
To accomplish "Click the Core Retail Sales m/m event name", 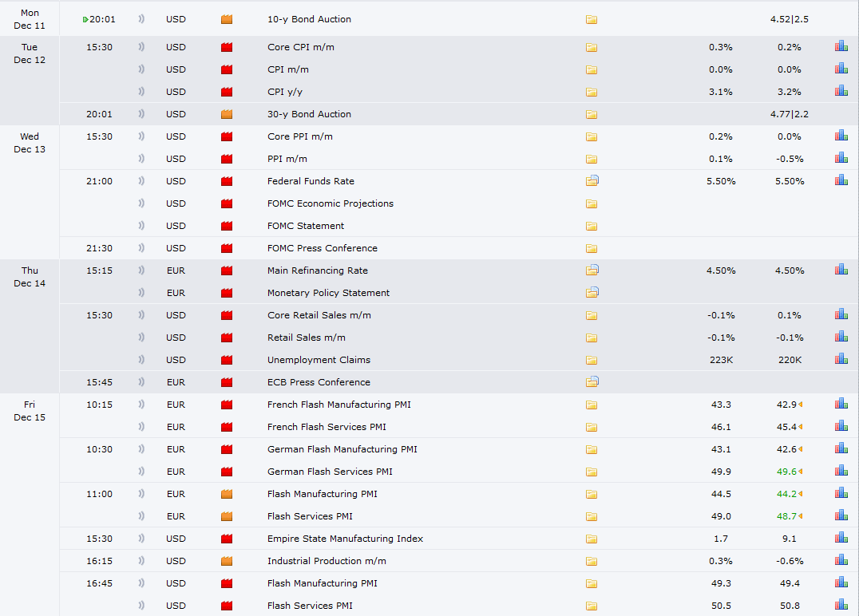I will click(319, 315).
